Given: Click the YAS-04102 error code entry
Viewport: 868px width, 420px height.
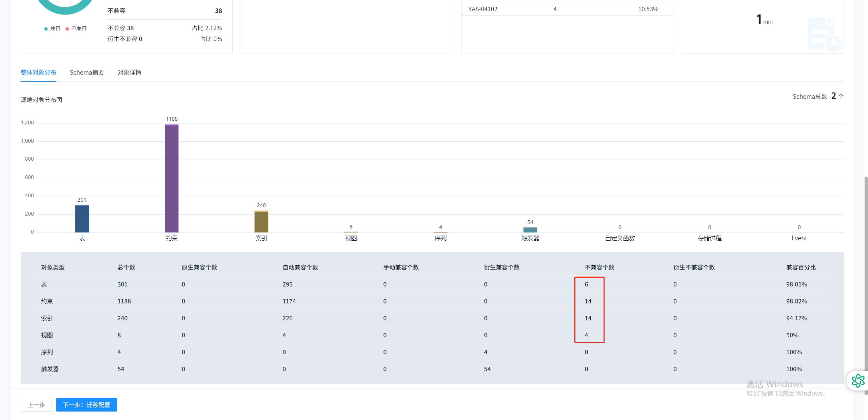Looking at the screenshot, I should point(482,9).
